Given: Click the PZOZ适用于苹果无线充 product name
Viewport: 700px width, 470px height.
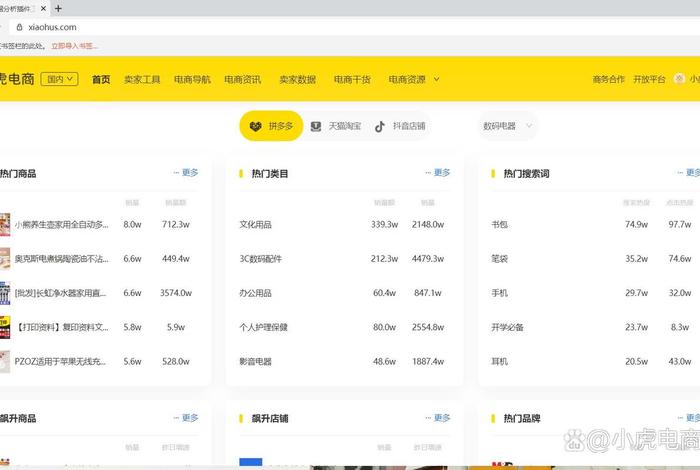Looking at the screenshot, I should click(60, 362).
